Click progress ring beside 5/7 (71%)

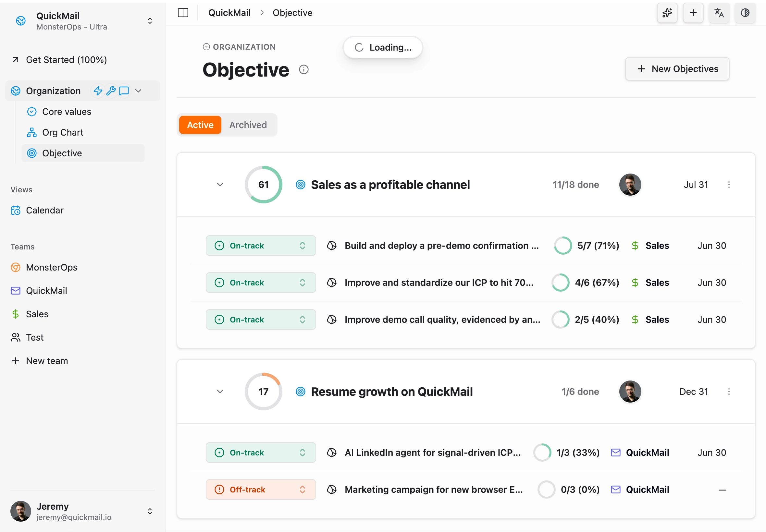[563, 246]
